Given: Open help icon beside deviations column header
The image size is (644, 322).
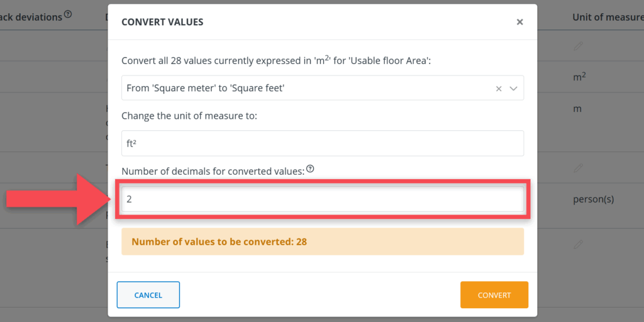Looking at the screenshot, I should (x=68, y=14).
